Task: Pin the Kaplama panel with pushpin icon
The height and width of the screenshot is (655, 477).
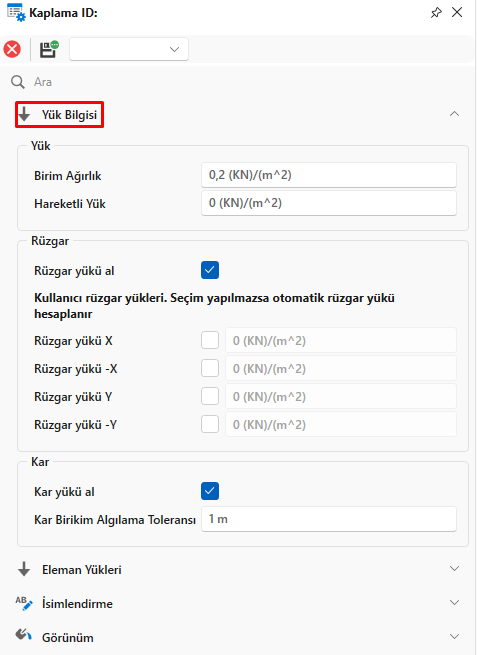Action: [x=436, y=13]
